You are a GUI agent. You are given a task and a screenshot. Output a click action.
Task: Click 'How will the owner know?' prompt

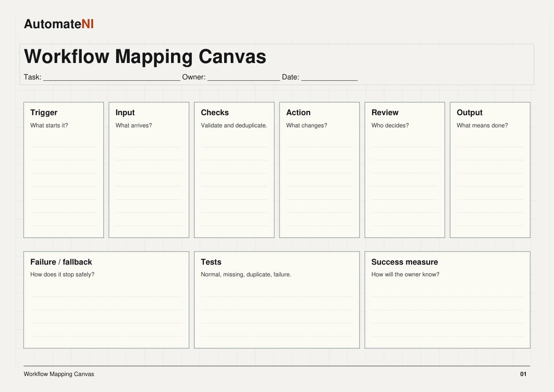pos(405,274)
